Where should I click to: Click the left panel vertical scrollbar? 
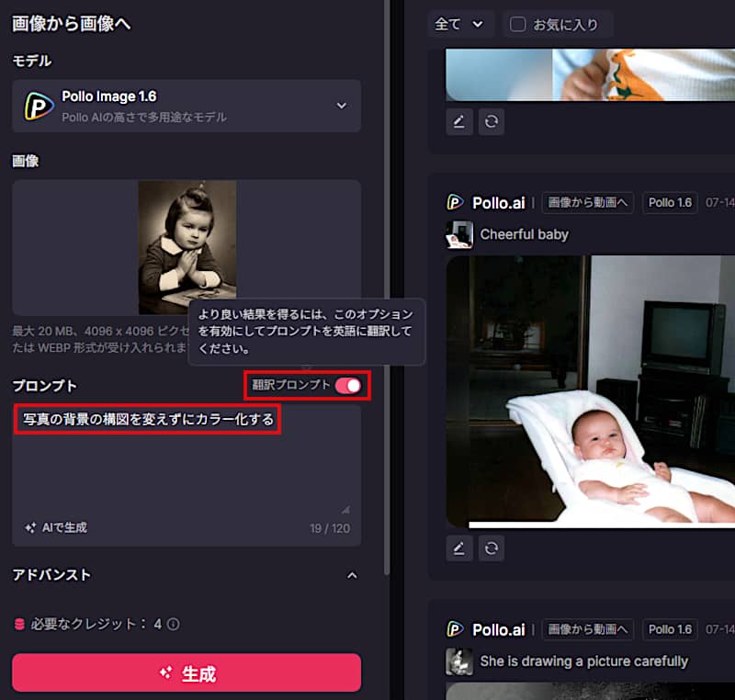coord(387,276)
